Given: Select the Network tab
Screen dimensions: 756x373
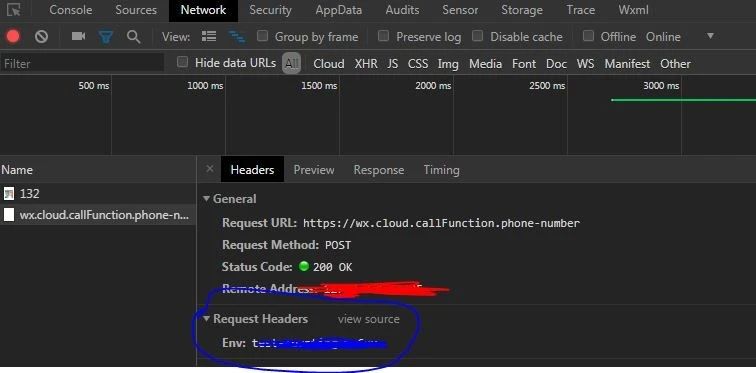Looking at the screenshot, I should click(203, 10).
